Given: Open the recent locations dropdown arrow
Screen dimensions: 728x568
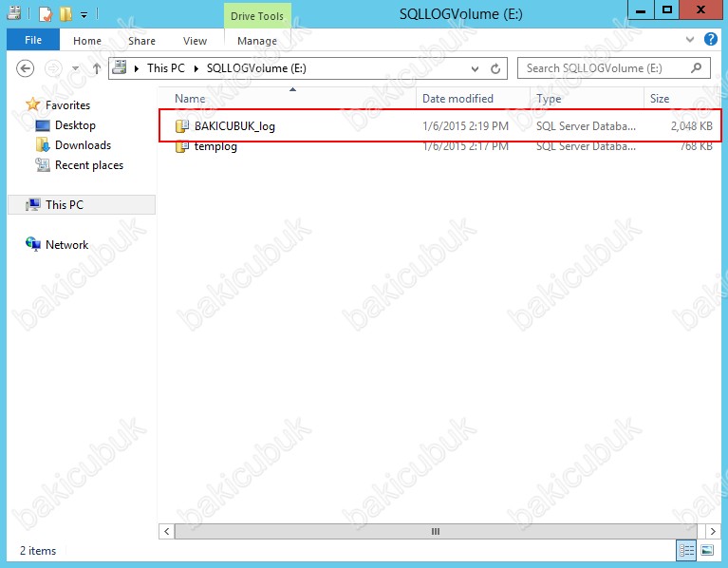Looking at the screenshot, I should tap(75, 68).
